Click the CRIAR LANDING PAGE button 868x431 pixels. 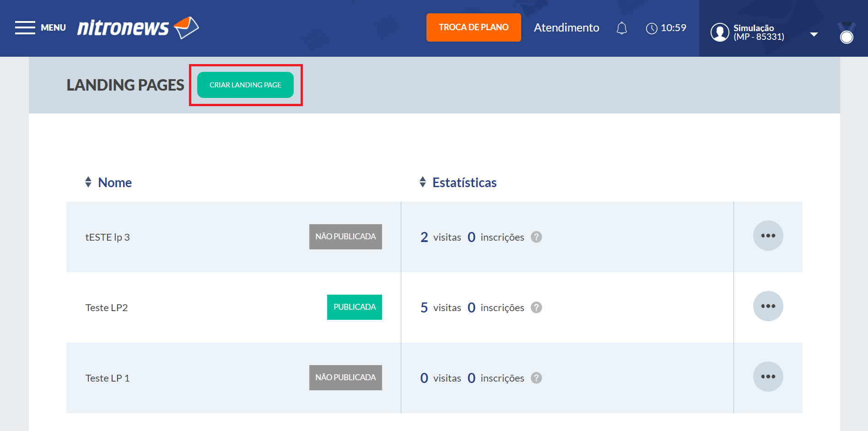pyautogui.click(x=245, y=85)
